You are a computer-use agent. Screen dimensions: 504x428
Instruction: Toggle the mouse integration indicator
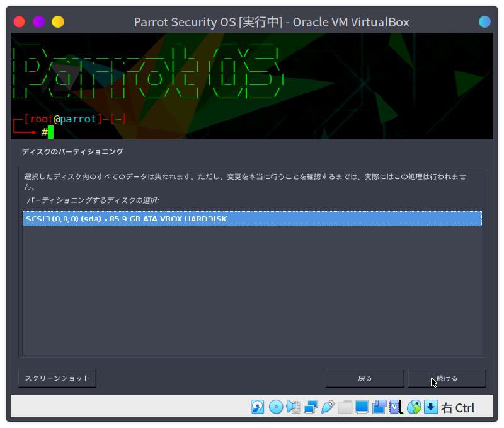click(414, 407)
